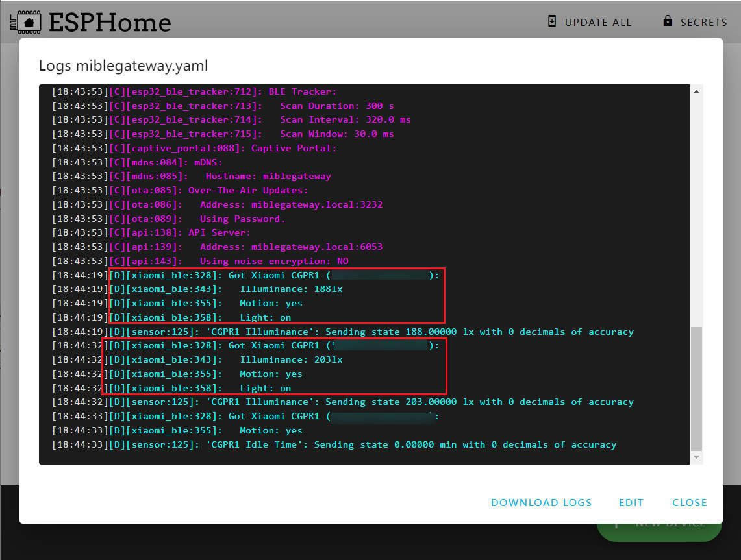Select the 'Illuminance: 188lx' log line
741x560 pixels.
(197, 289)
